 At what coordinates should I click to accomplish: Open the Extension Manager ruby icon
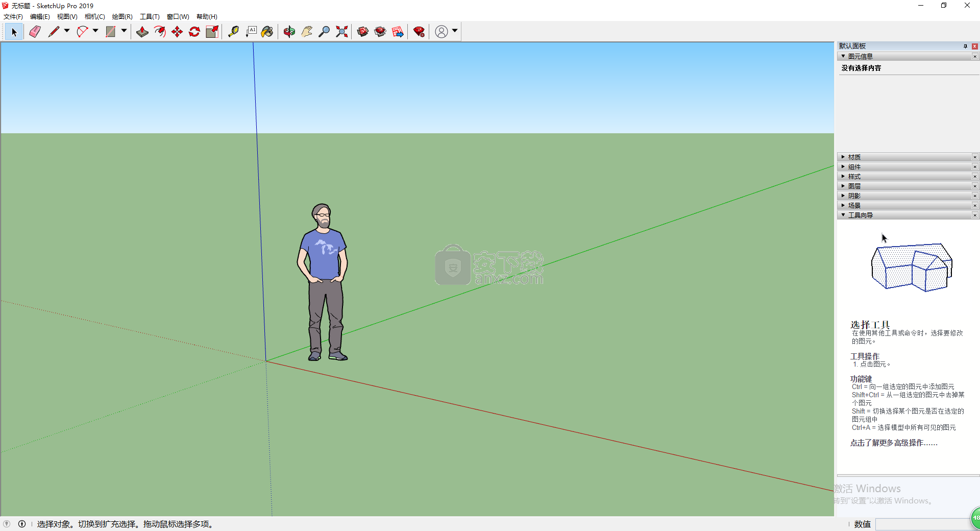(x=419, y=32)
